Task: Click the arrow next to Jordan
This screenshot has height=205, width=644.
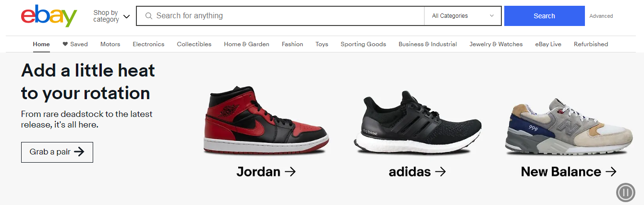Action: [x=290, y=171]
